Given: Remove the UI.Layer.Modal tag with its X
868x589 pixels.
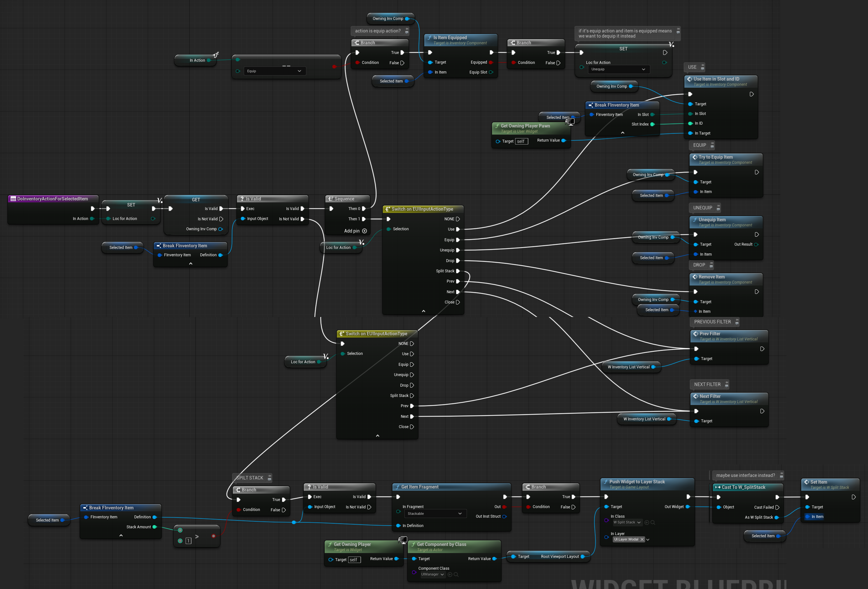Looking at the screenshot, I should click(642, 539).
